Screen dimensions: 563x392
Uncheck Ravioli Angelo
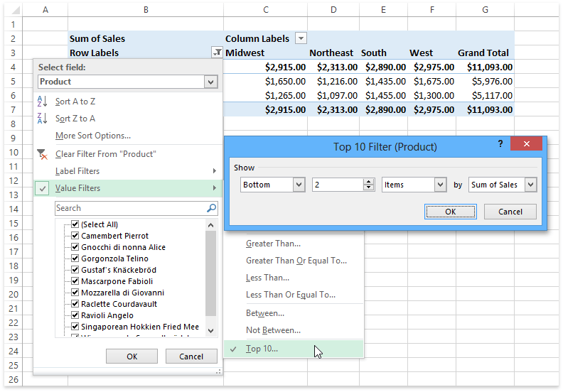click(75, 315)
